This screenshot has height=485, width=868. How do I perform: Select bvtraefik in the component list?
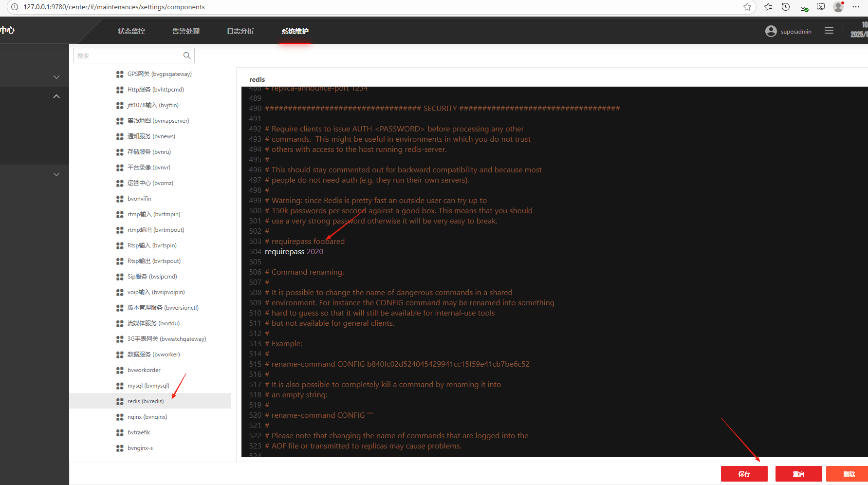139,432
